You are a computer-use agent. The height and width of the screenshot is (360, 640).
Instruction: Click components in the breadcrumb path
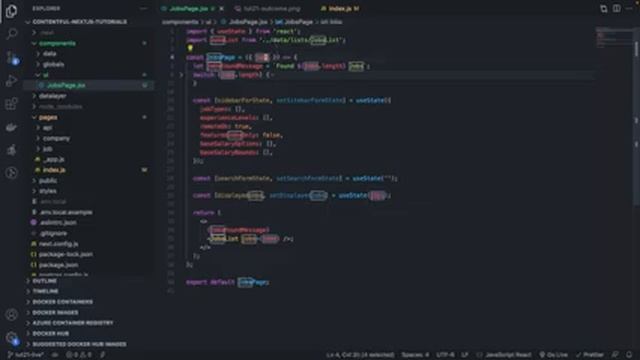coord(180,22)
